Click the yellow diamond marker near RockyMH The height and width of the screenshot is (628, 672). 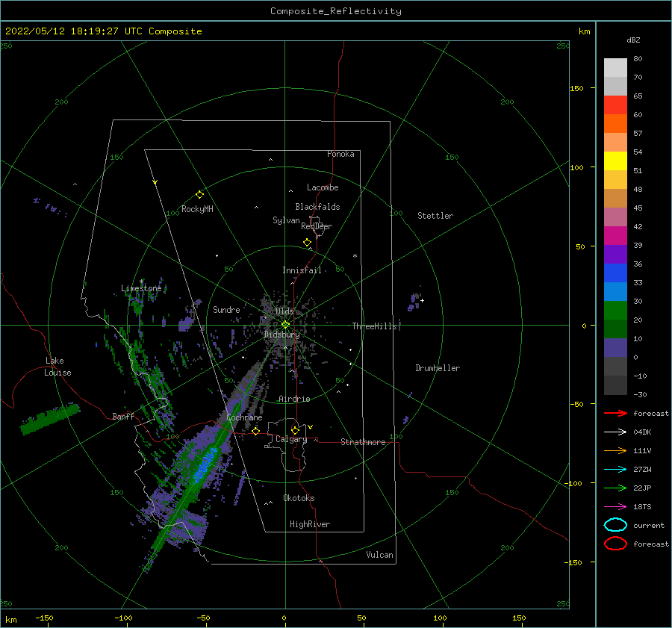pyautogui.click(x=199, y=195)
